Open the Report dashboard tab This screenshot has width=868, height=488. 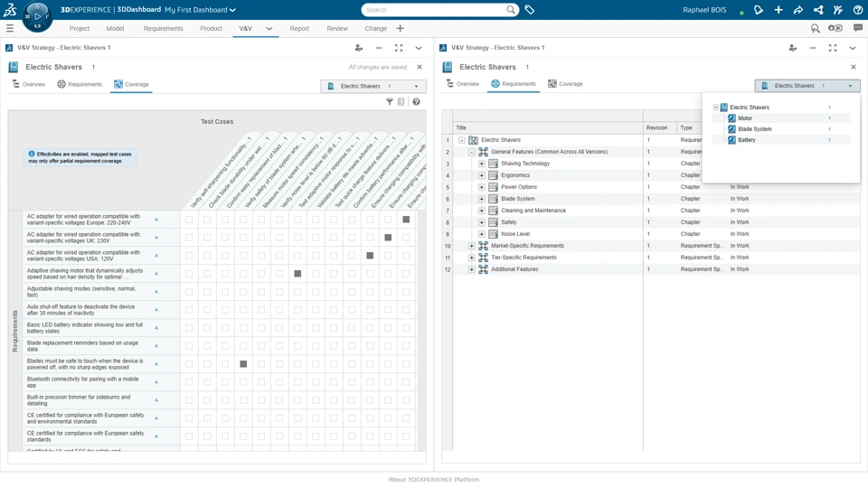coord(299,29)
